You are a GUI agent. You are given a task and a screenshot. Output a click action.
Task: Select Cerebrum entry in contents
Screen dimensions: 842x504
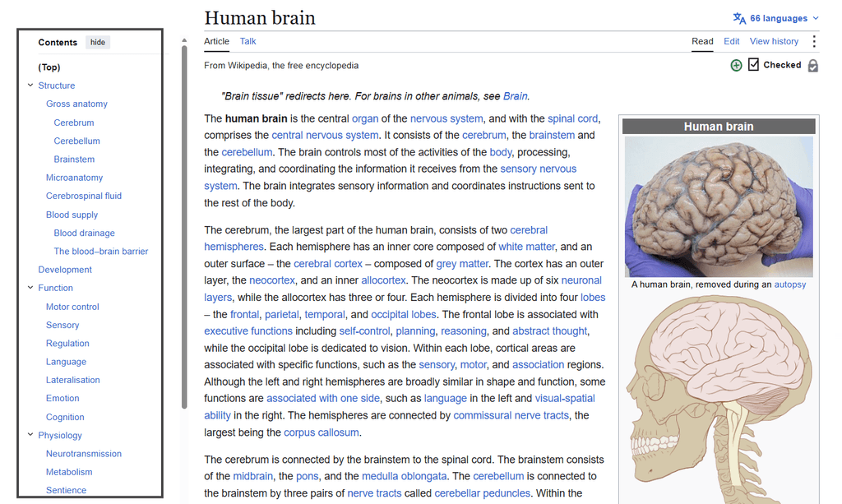pos(74,123)
